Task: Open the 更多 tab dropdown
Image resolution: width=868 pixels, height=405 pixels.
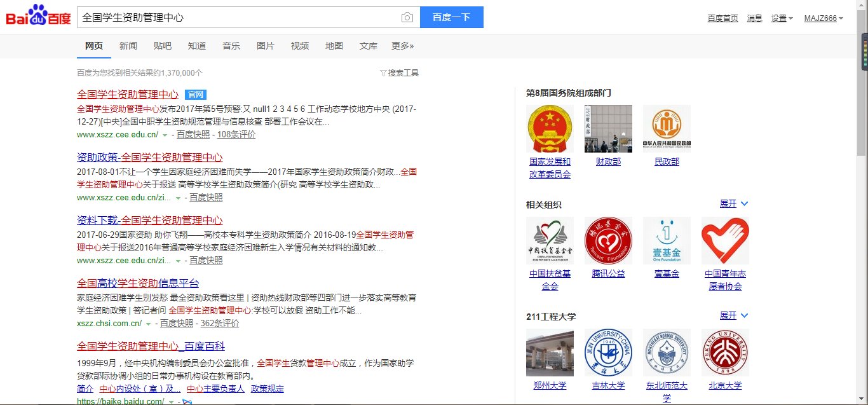Action: (x=402, y=46)
